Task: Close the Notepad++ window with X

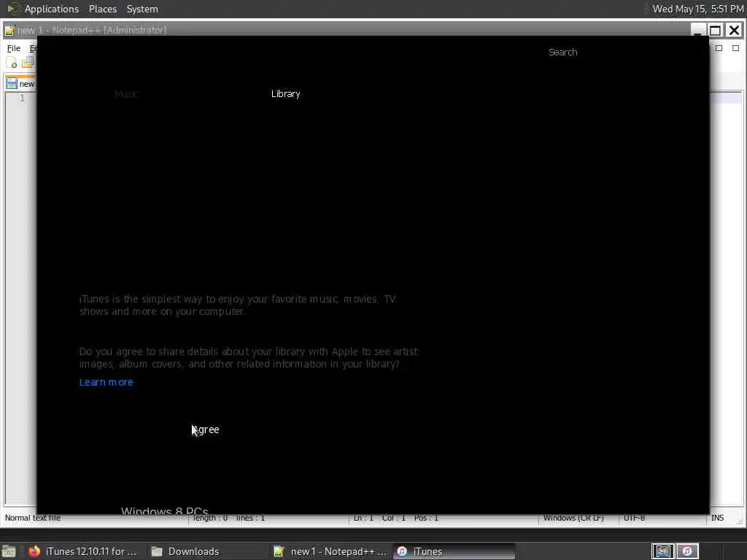Action: coord(734,31)
